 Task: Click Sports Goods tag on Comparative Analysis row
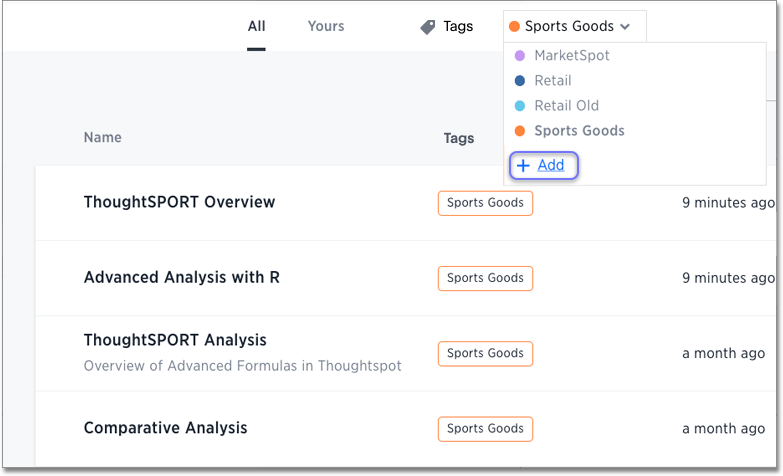485,429
